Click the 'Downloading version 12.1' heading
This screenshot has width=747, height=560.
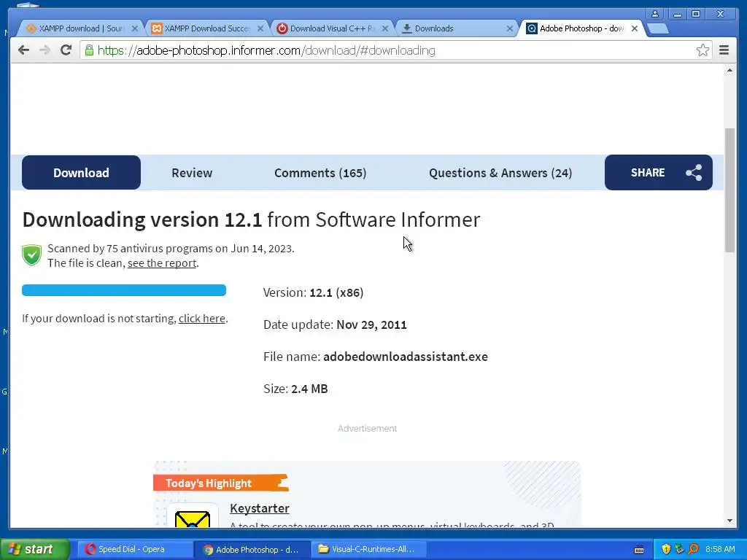click(142, 219)
